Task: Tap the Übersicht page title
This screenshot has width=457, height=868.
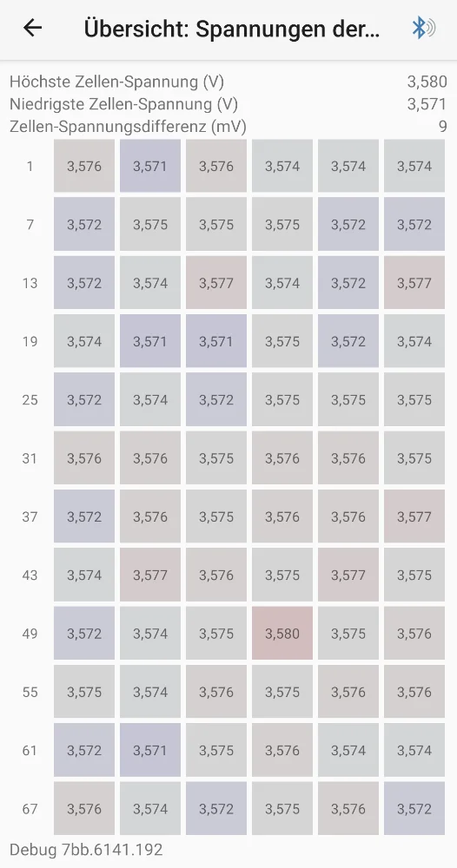Action: click(x=232, y=29)
